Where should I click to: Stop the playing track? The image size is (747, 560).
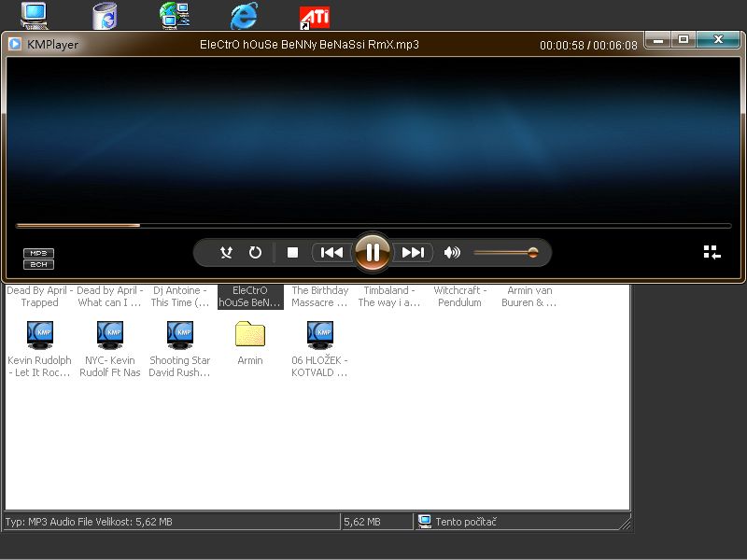click(x=292, y=252)
